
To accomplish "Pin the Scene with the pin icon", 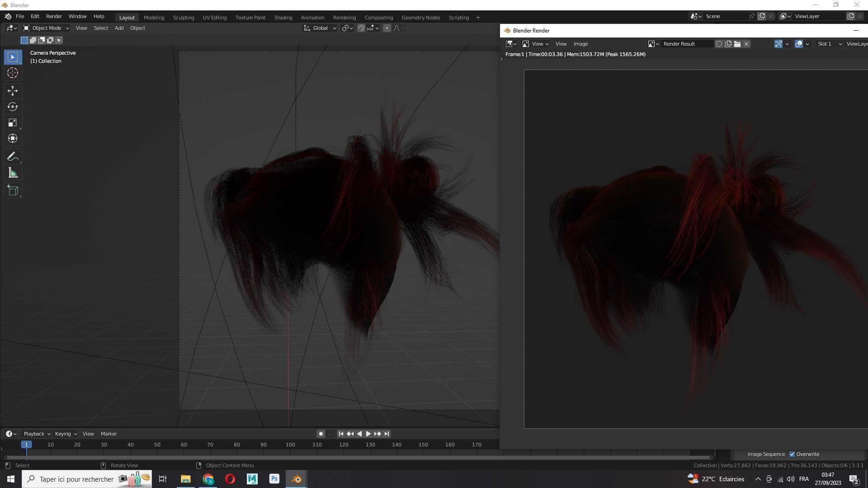I will click(x=752, y=16).
